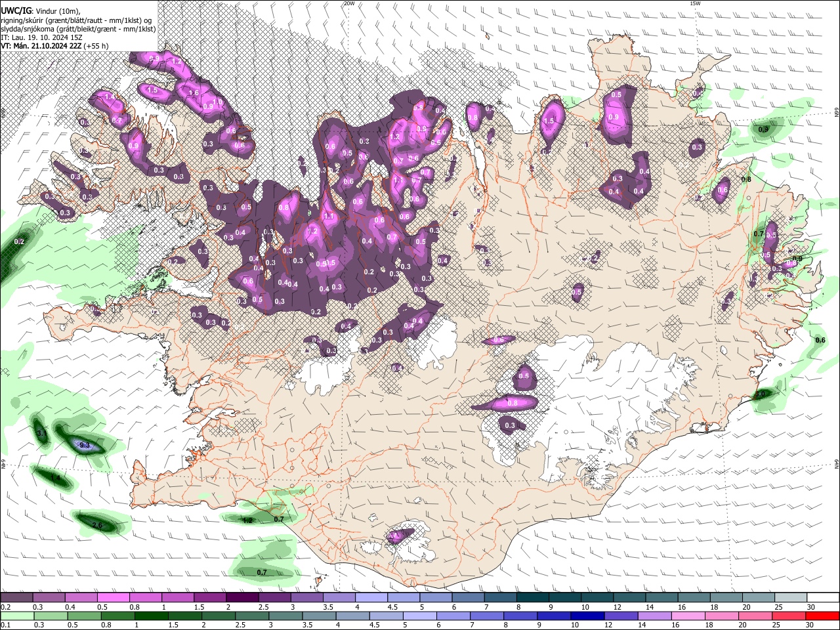Screen dimensions: 840x630
Task: Click the "30" label on the rain scale
Action: pos(811,625)
